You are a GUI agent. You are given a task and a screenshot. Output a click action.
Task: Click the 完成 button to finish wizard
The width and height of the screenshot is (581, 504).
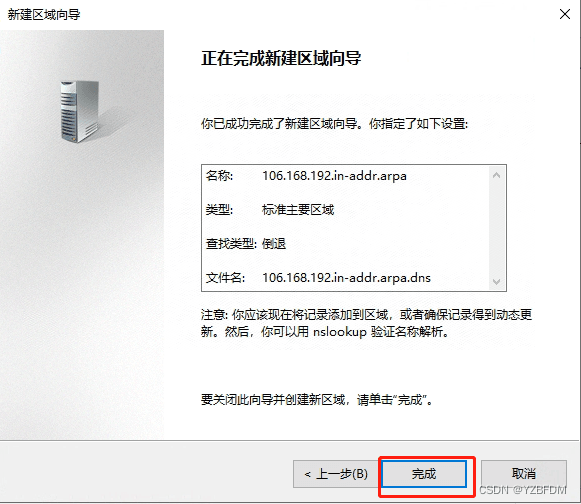pos(424,474)
